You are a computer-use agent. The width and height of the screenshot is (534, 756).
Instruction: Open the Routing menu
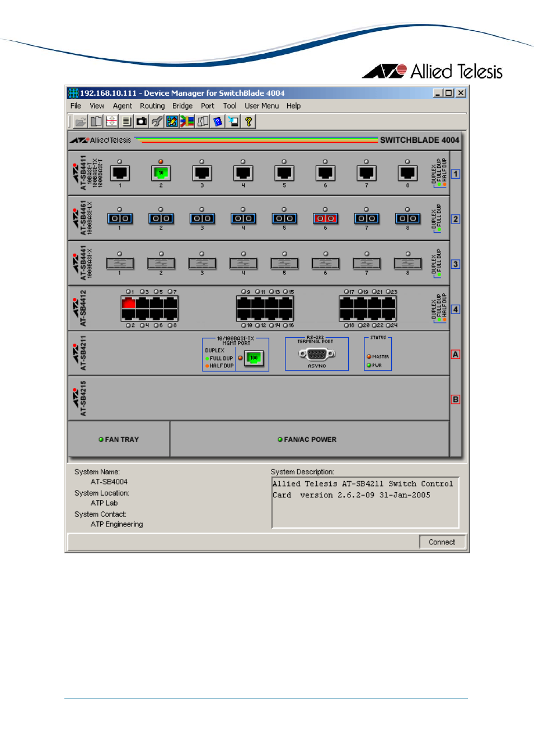click(x=152, y=106)
